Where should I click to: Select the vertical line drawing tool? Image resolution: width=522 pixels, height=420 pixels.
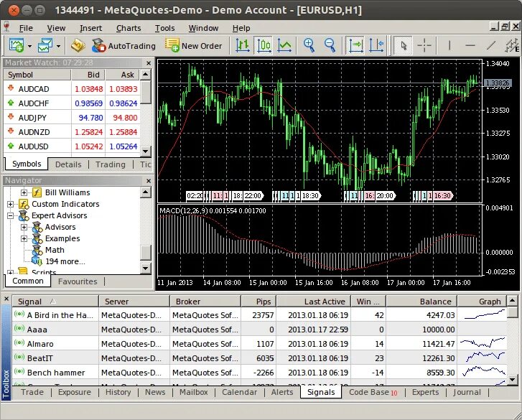(449, 45)
